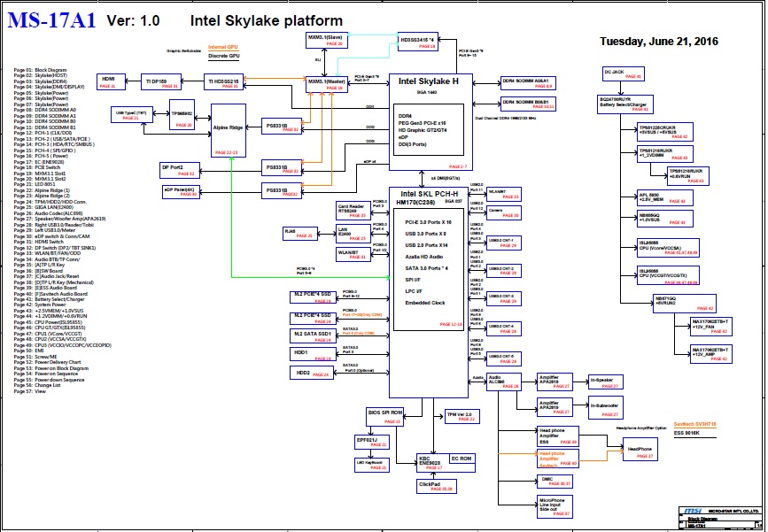Select the TI DP159 block
Viewport: 768px width, 532px height.
(x=161, y=81)
